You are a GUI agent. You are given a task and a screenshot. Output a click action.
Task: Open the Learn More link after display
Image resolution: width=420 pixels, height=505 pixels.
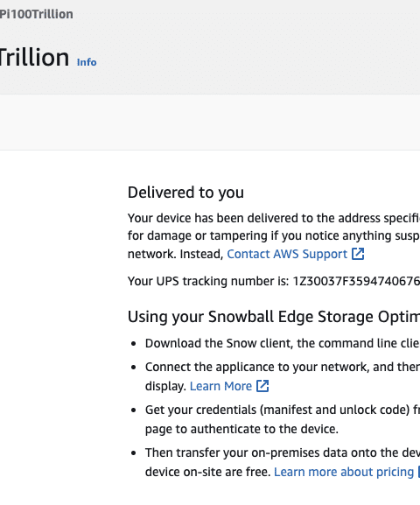[x=220, y=386]
